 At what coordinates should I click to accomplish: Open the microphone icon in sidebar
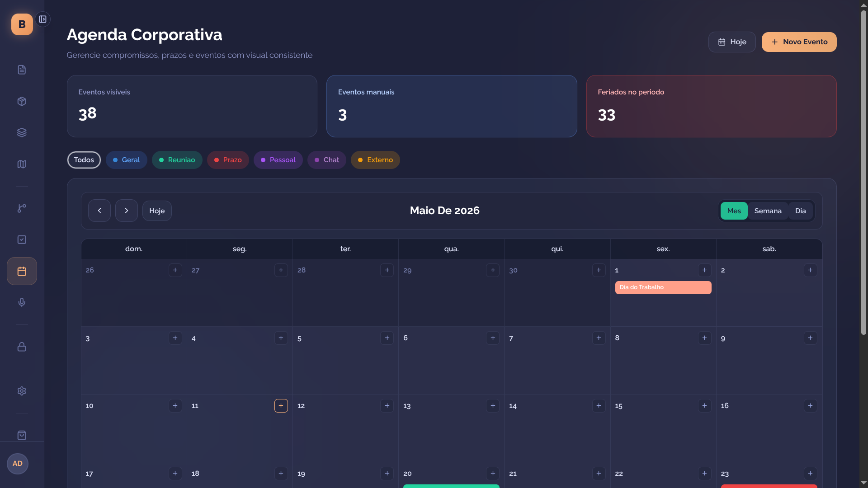(x=22, y=302)
